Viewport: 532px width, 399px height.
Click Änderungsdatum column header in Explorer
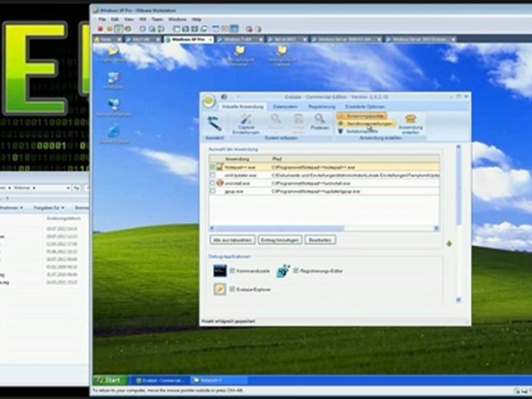pyautogui.click(x=63, y=218)
